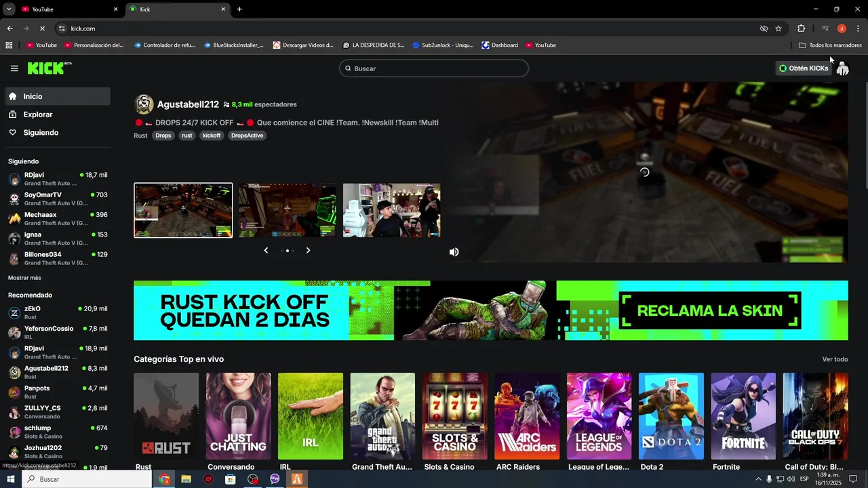Click the Chrome extensions puzzle icon

coord(801,28)
